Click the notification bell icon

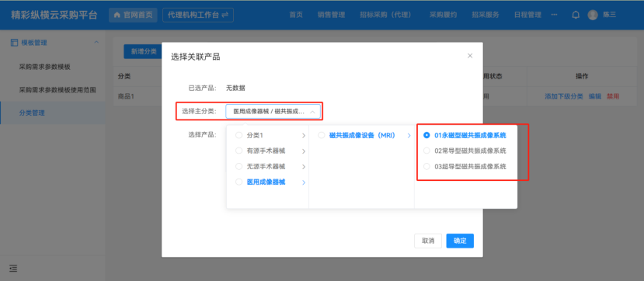(x=576, y=15)
